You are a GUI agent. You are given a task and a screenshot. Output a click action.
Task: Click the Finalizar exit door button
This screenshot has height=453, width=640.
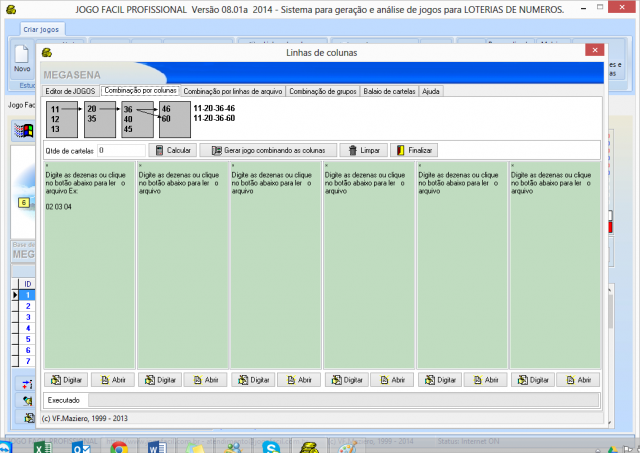point(414,150)
